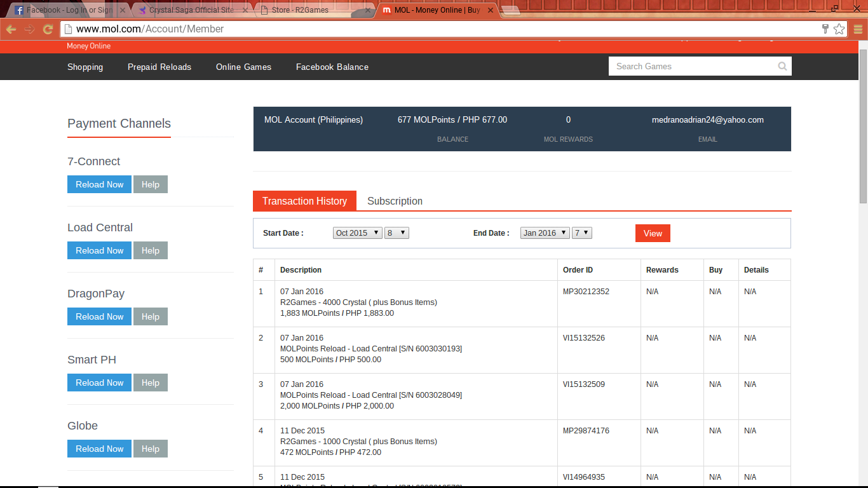
Task: Expand the Start Date month dropdown
Action: coord(357,233)
